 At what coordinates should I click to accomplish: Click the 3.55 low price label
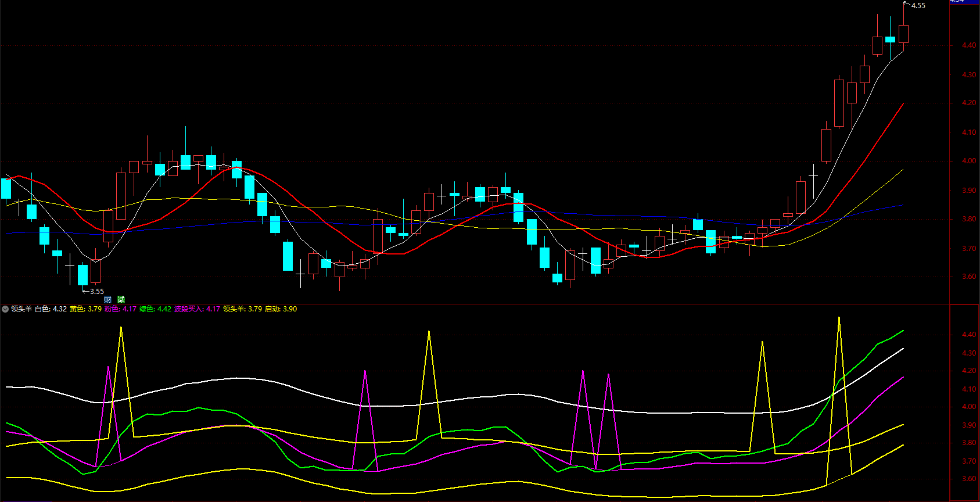tap(97, 292)
